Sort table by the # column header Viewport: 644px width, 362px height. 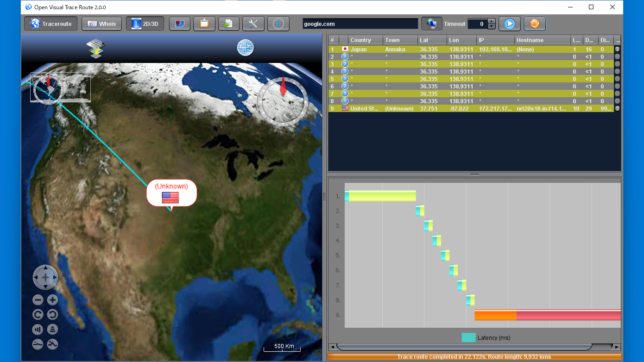(334, 40)
